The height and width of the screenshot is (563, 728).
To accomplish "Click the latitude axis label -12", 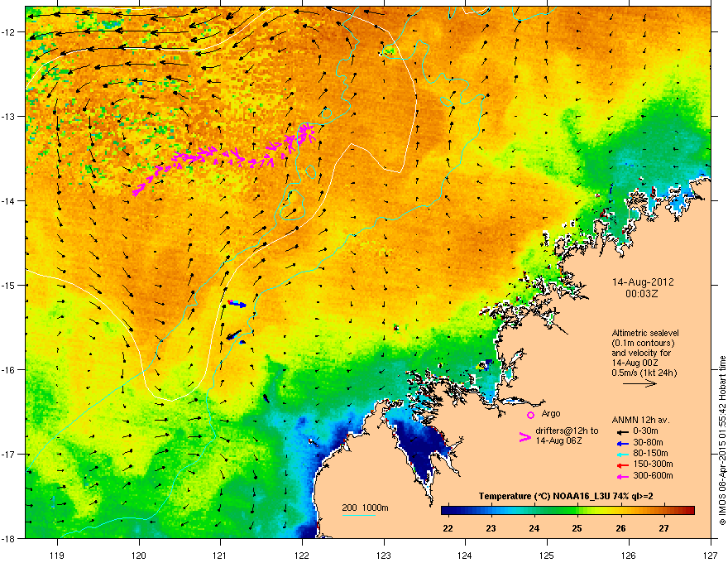I will click(x=8, y=32).
